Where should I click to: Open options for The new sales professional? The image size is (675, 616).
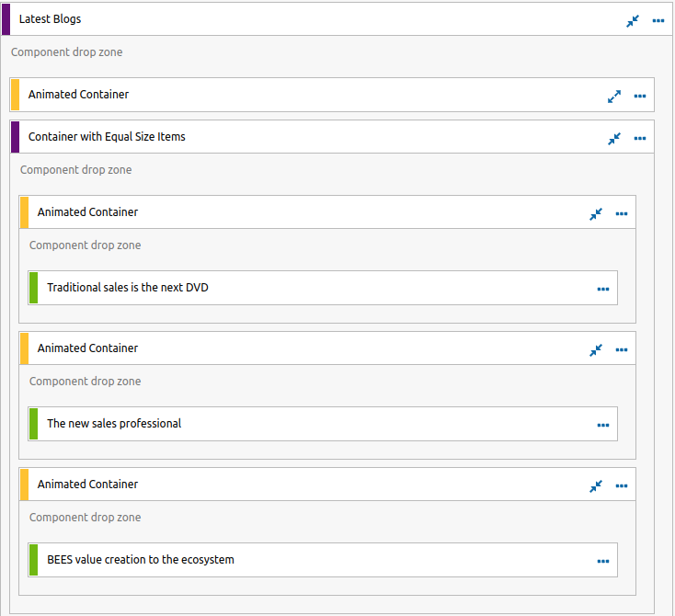pos(603,425)
